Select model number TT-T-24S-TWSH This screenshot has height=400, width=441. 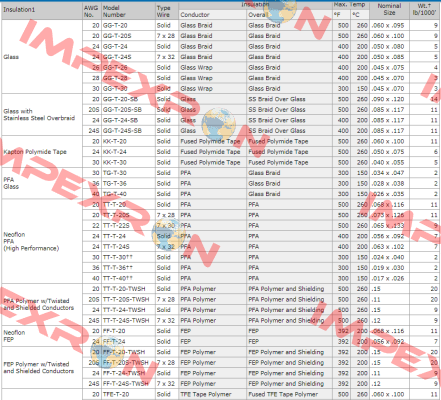126,321
